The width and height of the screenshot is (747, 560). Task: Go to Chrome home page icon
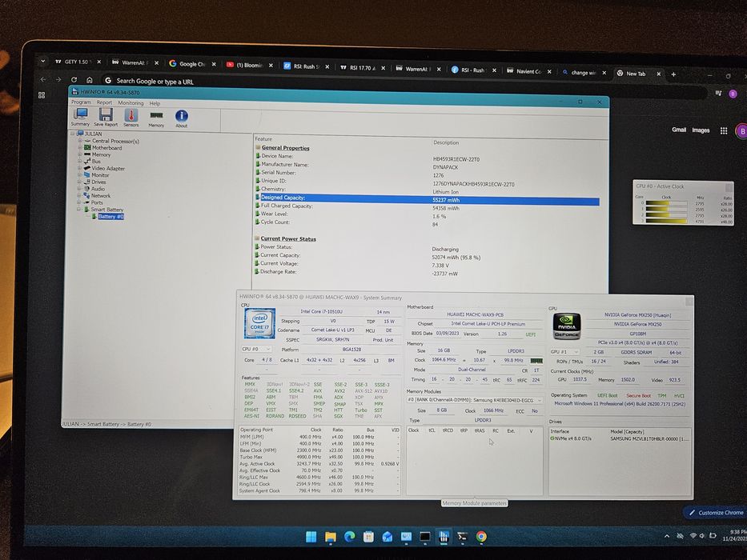point(89,80)
